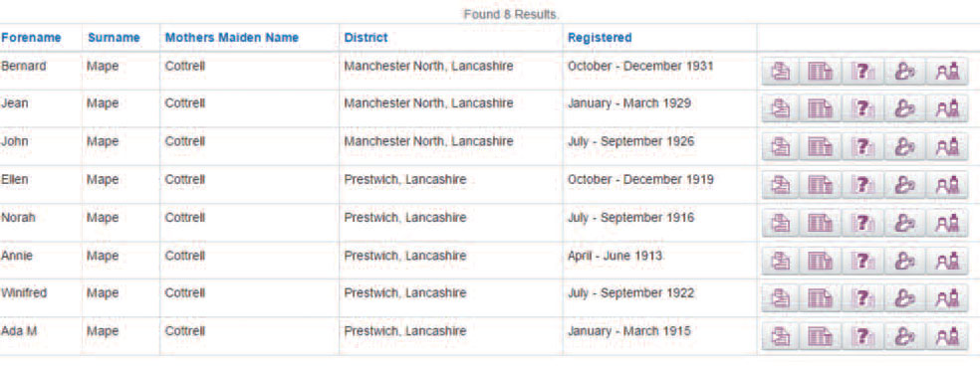
Task: Sort results by Registered column header
Action: click(600, 38)
